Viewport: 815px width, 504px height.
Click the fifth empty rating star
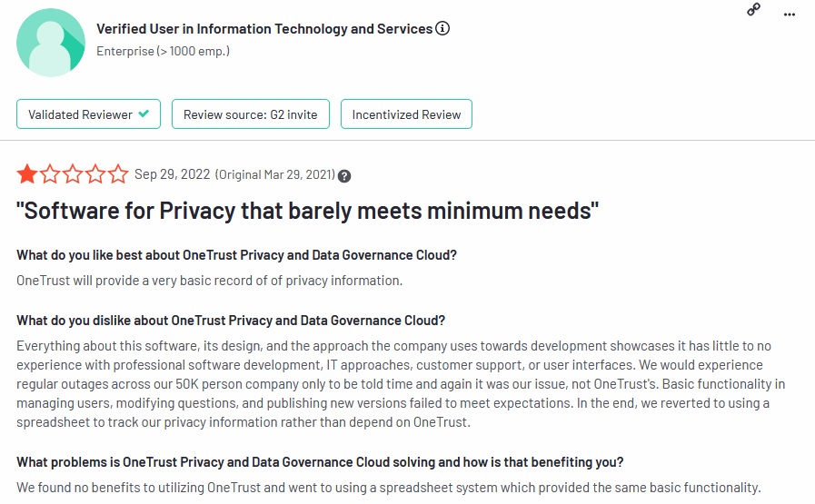coord(119,173)
